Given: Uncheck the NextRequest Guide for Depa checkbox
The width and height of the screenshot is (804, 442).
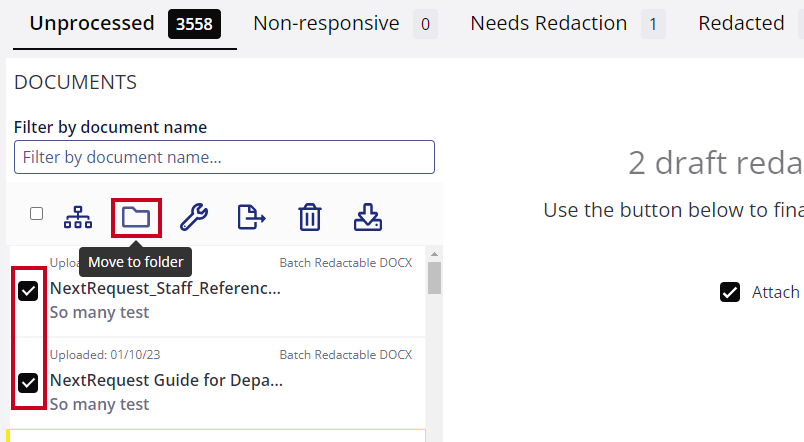Looking at the screenshot, I should pyautogui.click(x=28, y=383).
